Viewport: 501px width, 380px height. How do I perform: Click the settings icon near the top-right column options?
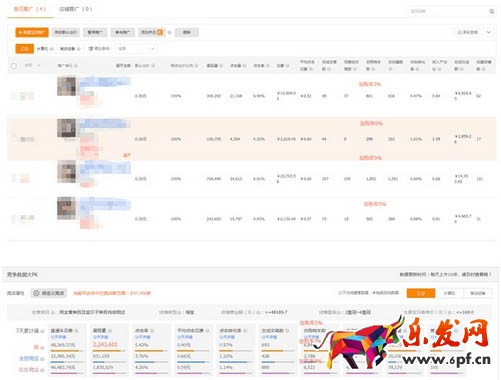459,32
